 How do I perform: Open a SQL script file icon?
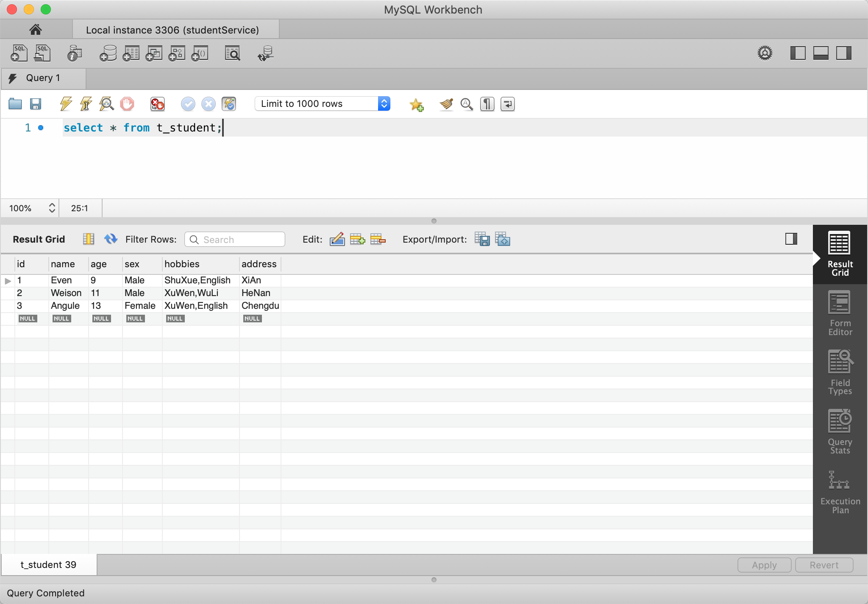click(42, 53)
